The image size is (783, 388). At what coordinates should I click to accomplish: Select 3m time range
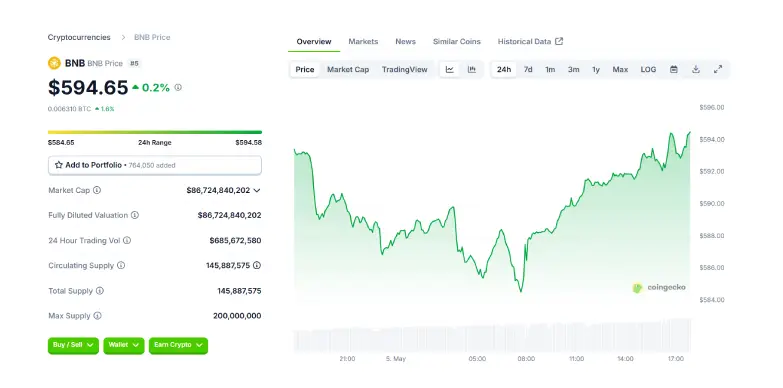pyautogui.click(x=573, y=69)
